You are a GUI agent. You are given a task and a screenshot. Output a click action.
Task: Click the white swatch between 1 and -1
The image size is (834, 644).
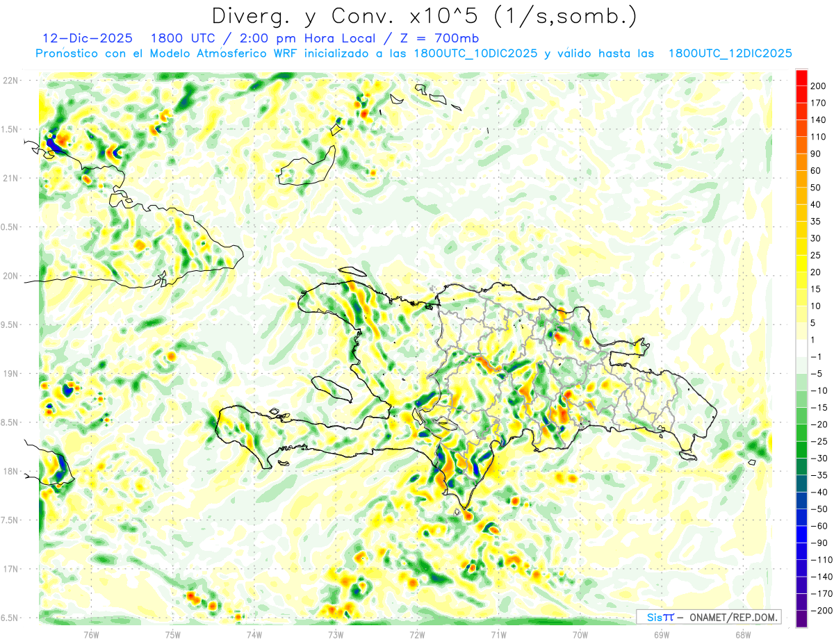[x=801, y=348]
